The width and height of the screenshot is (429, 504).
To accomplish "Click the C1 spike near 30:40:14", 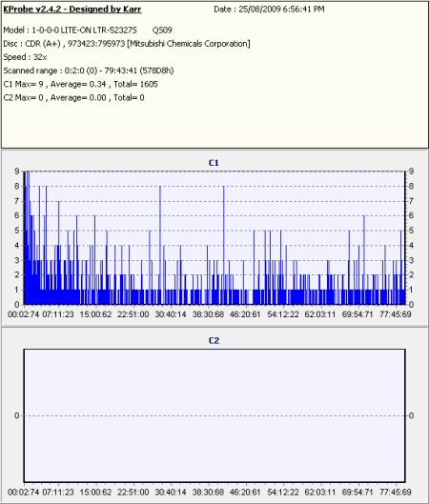I will click(x=160, y=244).
